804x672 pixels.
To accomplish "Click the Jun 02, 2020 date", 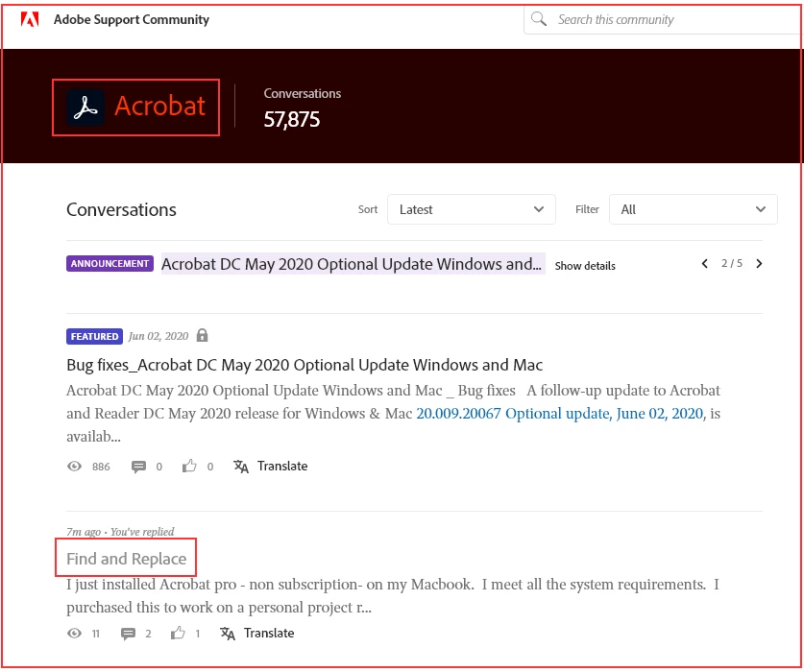I will (158, 336).
